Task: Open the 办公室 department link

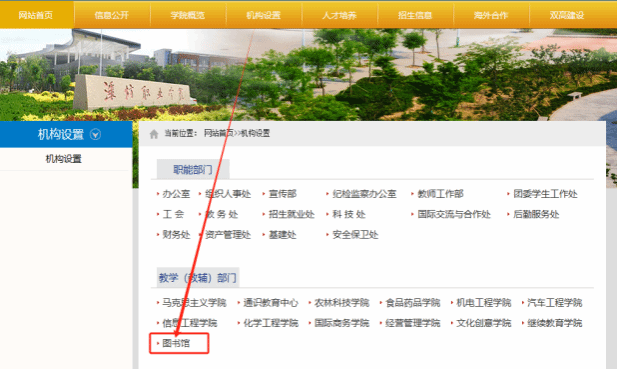Action: (176, 194)
